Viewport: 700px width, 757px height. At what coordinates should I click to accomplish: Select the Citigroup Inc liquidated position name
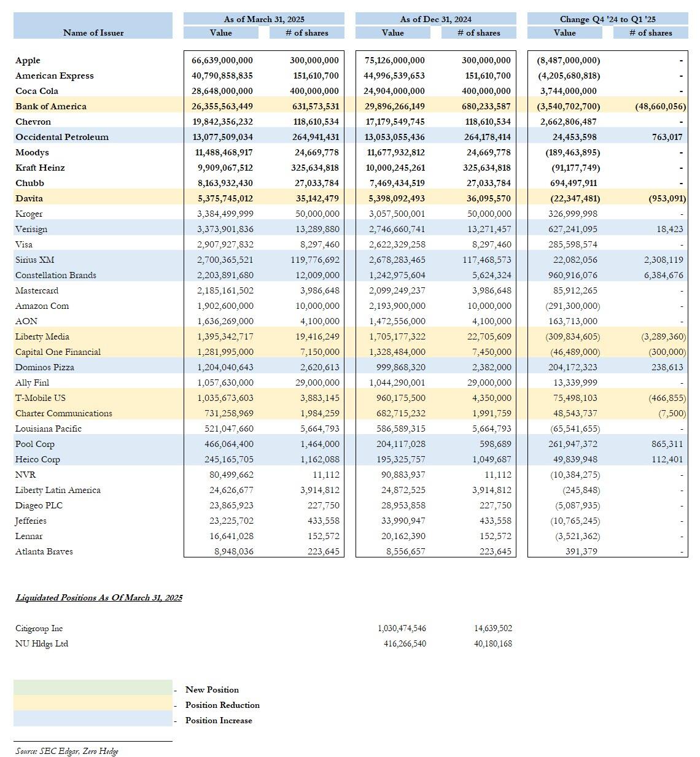click(x=39, y=628)
